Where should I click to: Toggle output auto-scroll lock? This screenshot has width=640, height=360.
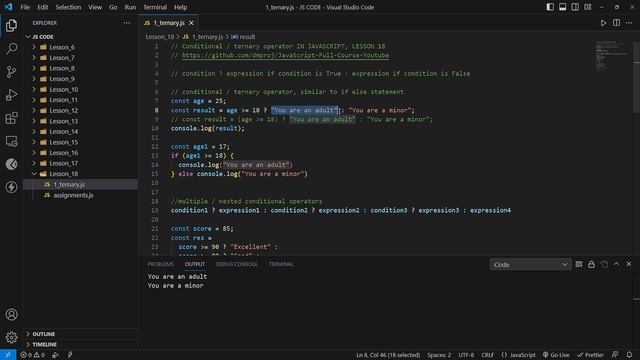click(591, 264)
